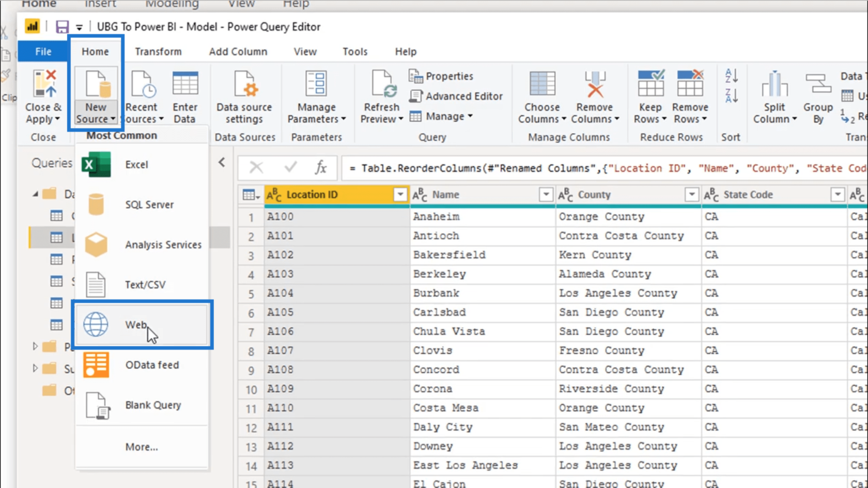Click the formula bar text field
Image resolution: width=868 pixels, height=488 pixels.
click(605, 168)
